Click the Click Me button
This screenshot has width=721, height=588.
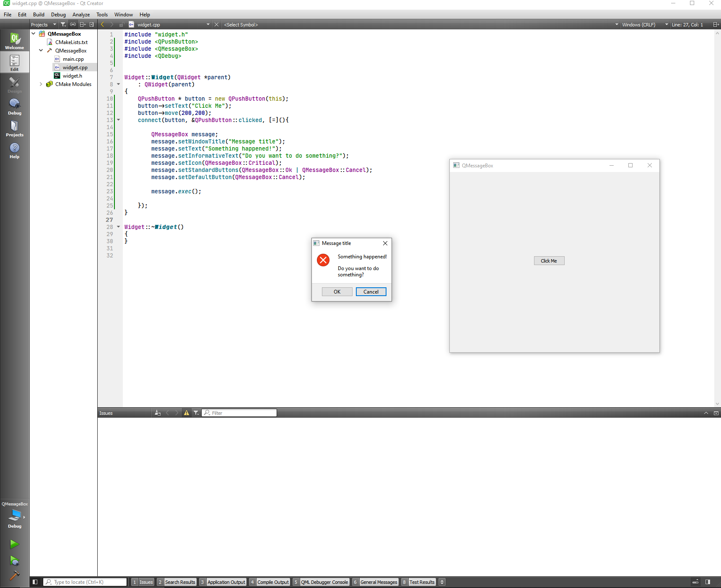[x=549, y=261]
